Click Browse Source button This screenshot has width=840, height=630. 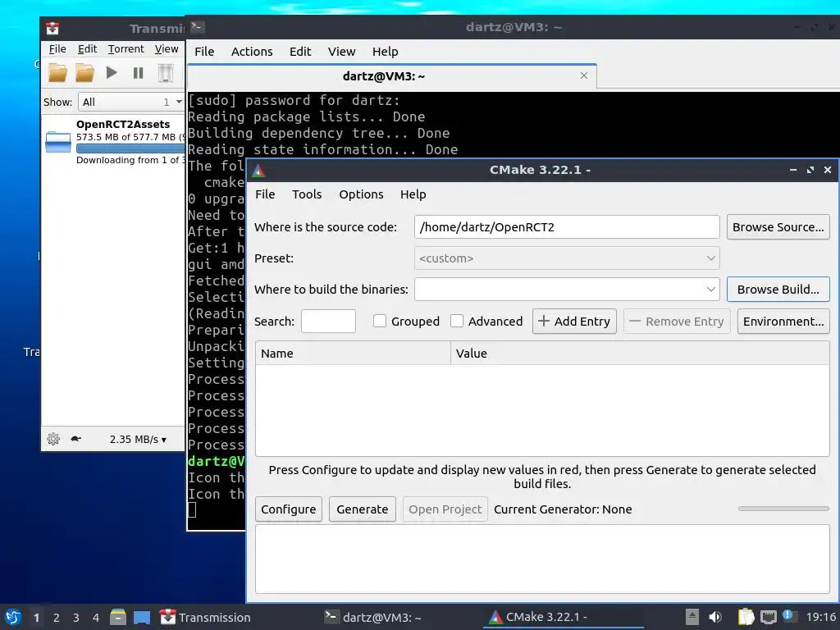pos(778,227)
